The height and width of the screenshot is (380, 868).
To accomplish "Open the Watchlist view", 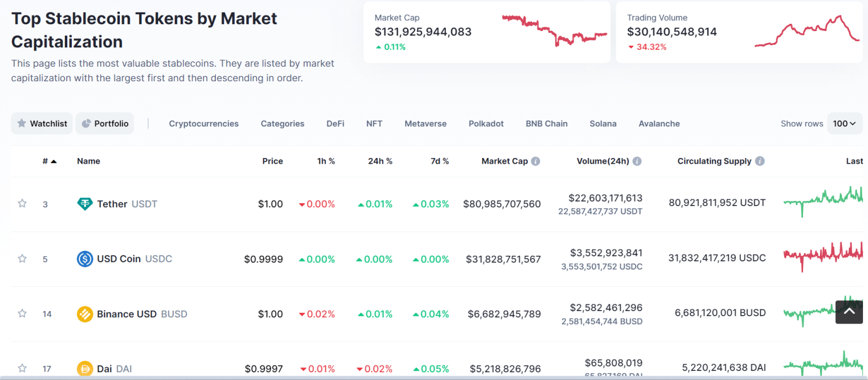I will pos(41,123).
